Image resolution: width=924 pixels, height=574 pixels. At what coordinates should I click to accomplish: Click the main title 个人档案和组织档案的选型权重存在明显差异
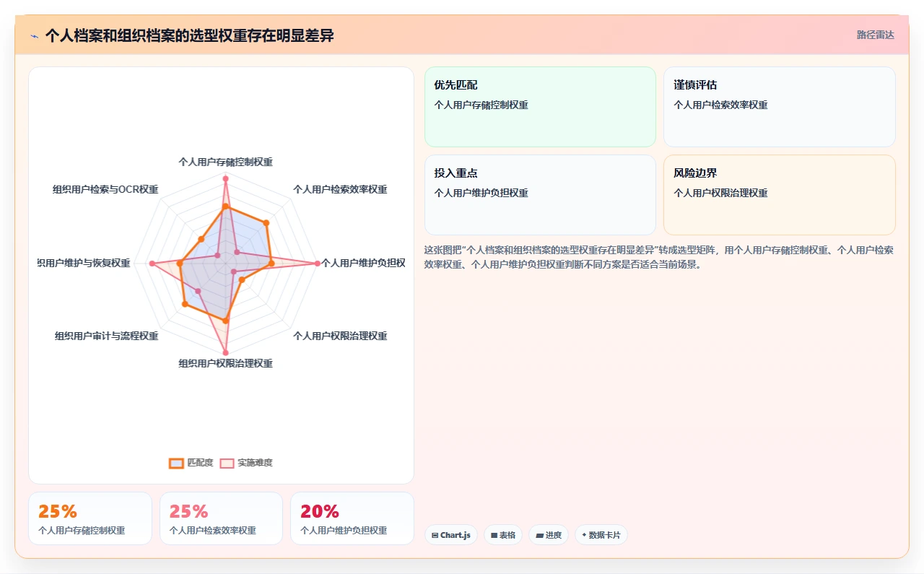[x=189, y=35]
